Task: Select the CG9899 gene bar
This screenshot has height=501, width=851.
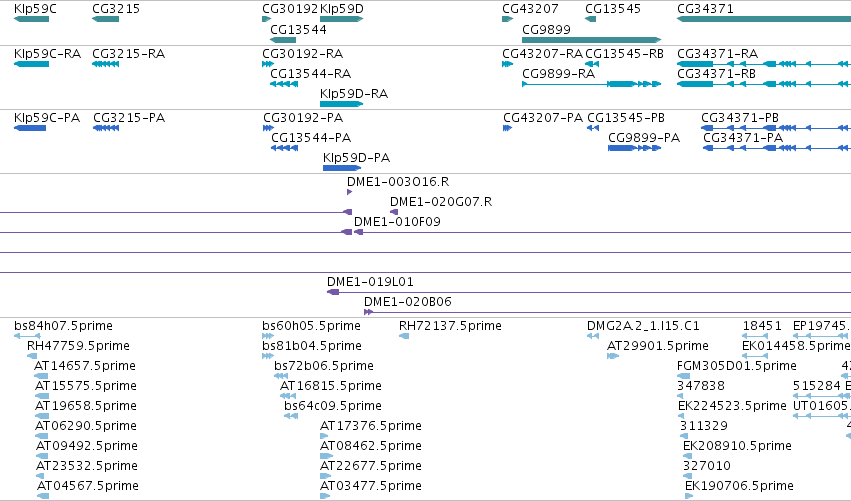Action: pyautogui.click(x=592, y=40)
